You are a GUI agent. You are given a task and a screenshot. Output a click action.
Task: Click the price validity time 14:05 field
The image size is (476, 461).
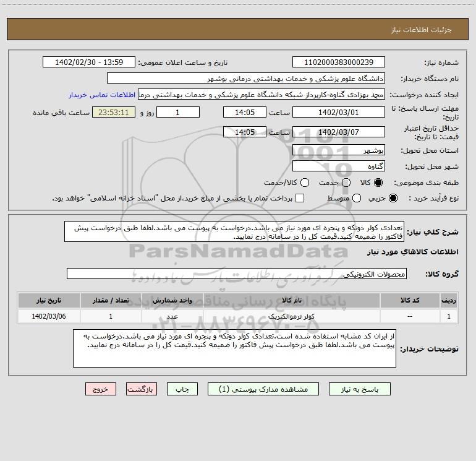tap(245, 132)
